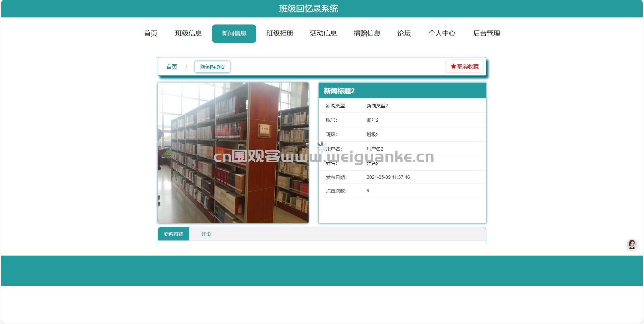Click the click count value 9
Viewport: 644px width, 324px height.
[368, 191]
